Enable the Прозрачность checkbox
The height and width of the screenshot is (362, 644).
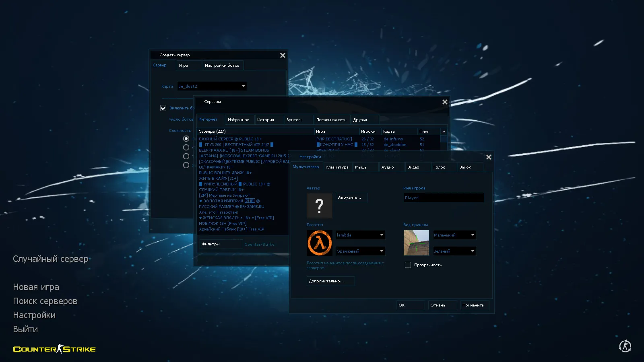pyautogui.click(x=408, y=265)
